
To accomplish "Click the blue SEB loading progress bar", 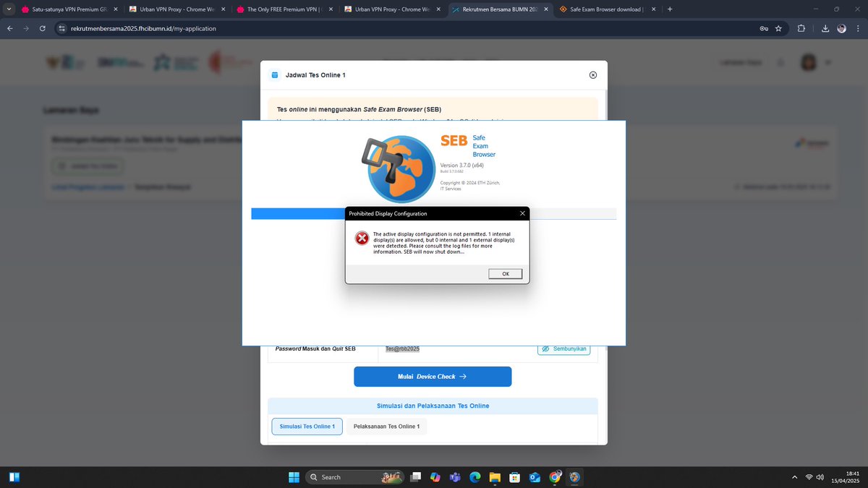I will click(299, 213).
